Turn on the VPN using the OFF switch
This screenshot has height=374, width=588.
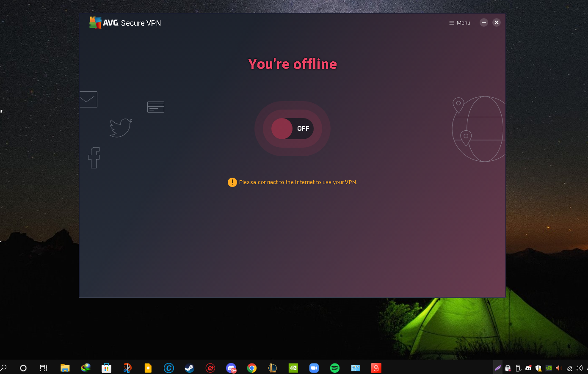pos(293,129)
